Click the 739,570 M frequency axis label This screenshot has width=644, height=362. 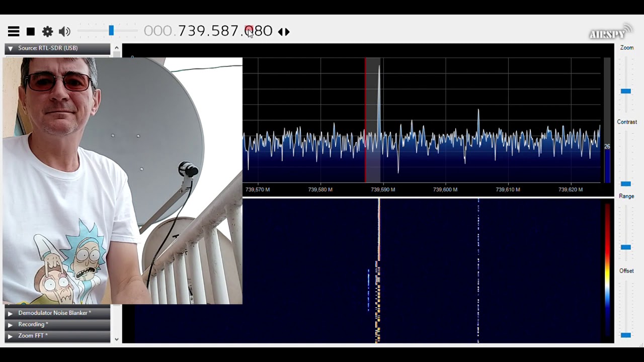tap(258, 190)
